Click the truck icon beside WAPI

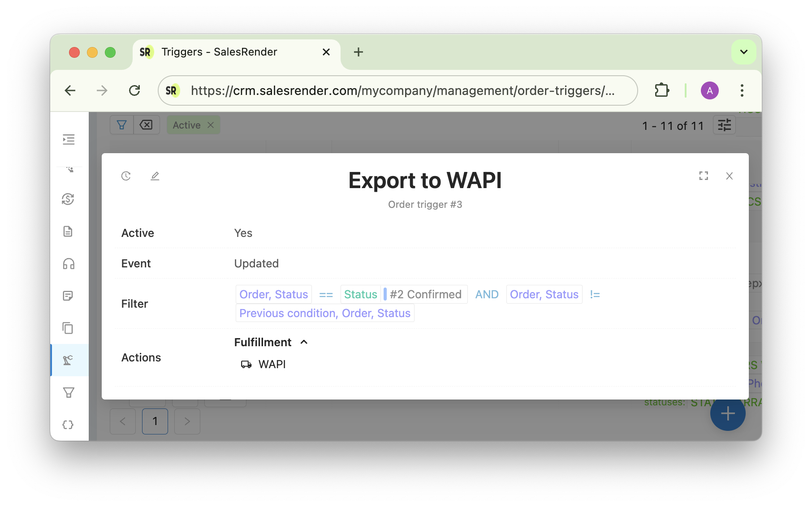tap(246, 364)
